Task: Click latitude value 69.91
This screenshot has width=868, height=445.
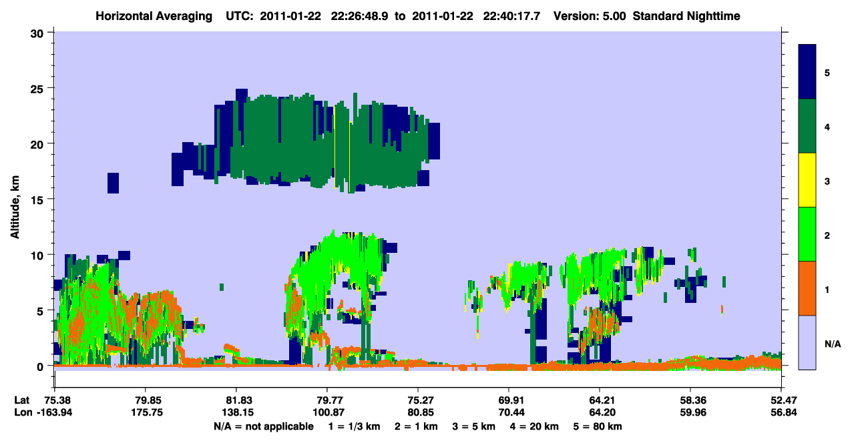Action: coord(509,400)
